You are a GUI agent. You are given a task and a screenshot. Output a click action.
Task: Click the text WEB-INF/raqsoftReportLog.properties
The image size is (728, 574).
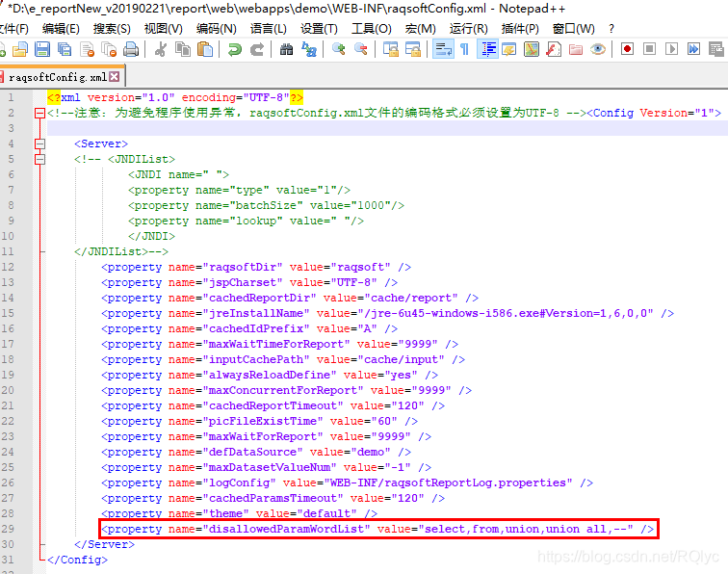[x=448, y=483]
